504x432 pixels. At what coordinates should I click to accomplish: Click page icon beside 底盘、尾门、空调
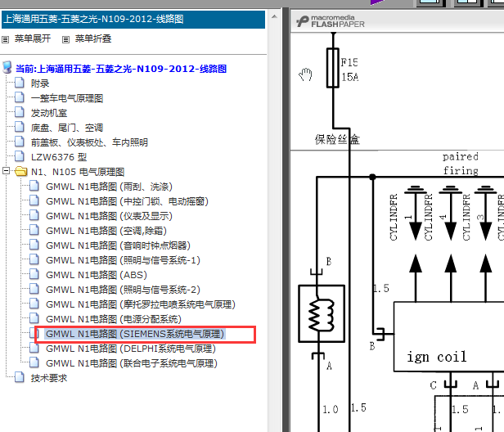click(20, 128)
